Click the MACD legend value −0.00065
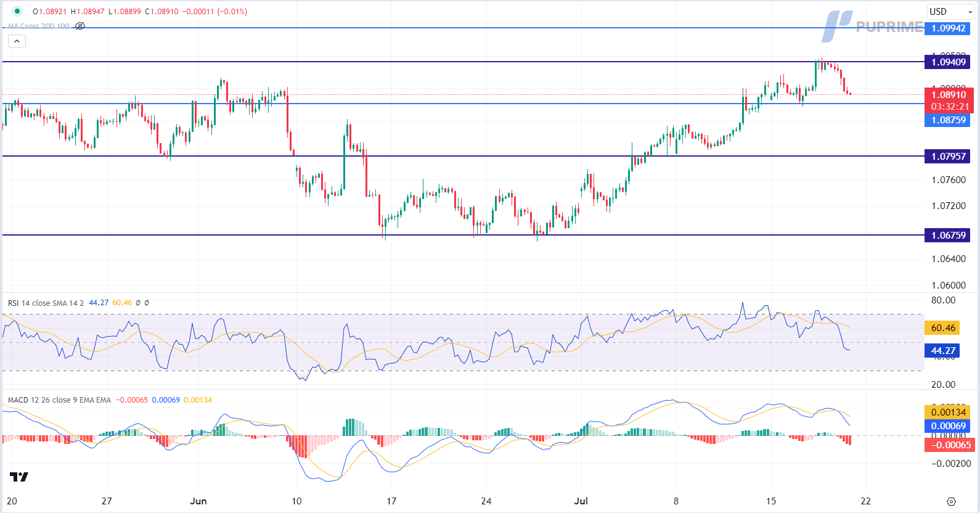This screenshot has height=513, width=980. (x=131, y=400)
